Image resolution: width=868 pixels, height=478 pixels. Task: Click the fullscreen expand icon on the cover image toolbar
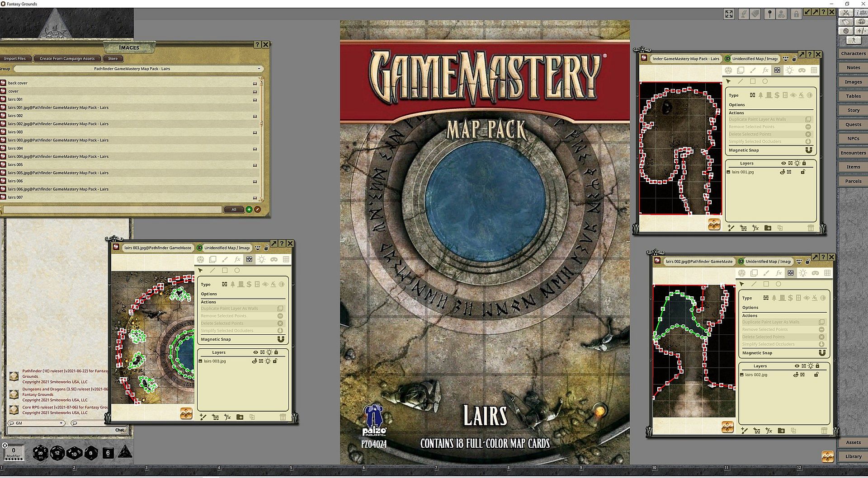729,14
